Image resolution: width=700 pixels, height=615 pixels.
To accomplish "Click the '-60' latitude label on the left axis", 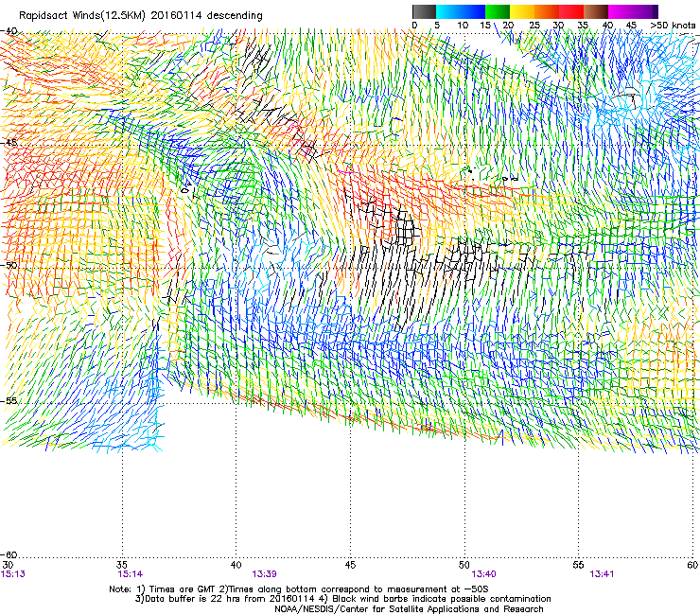I will coord(9,555).
